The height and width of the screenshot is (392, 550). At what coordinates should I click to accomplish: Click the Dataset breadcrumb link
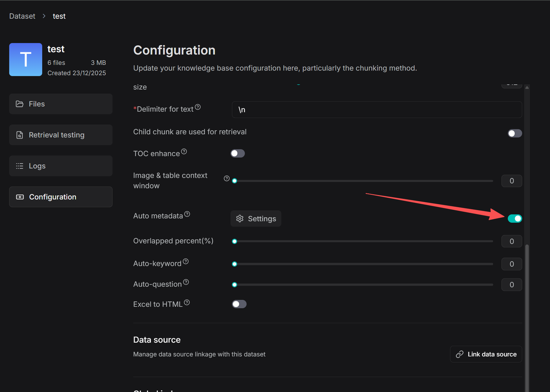tap(22, 16)
